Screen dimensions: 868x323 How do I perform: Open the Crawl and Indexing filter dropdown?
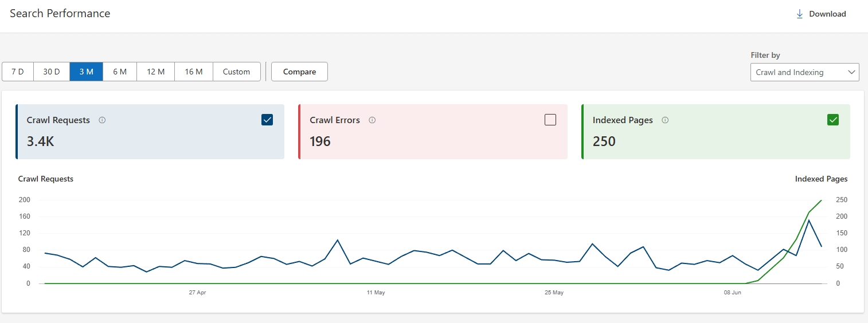tap(804, 72)
